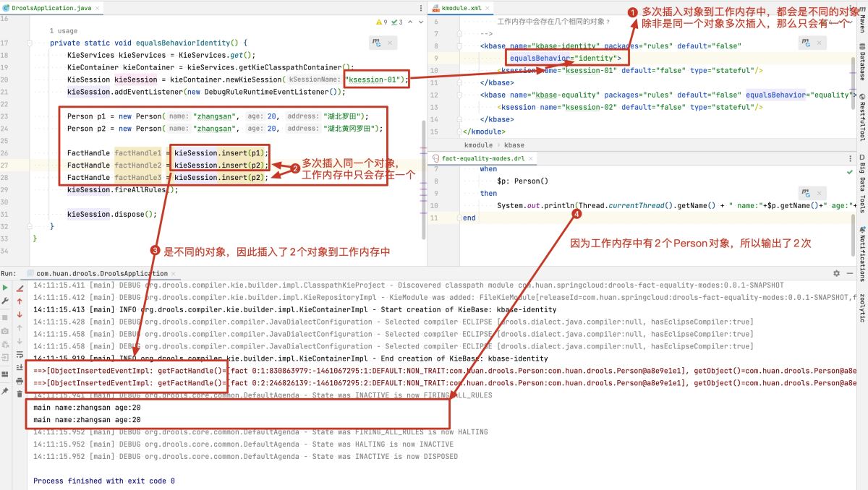Open run configuration via the wrench icon
The width and height of the screenshot is (868, 490).
6,301
